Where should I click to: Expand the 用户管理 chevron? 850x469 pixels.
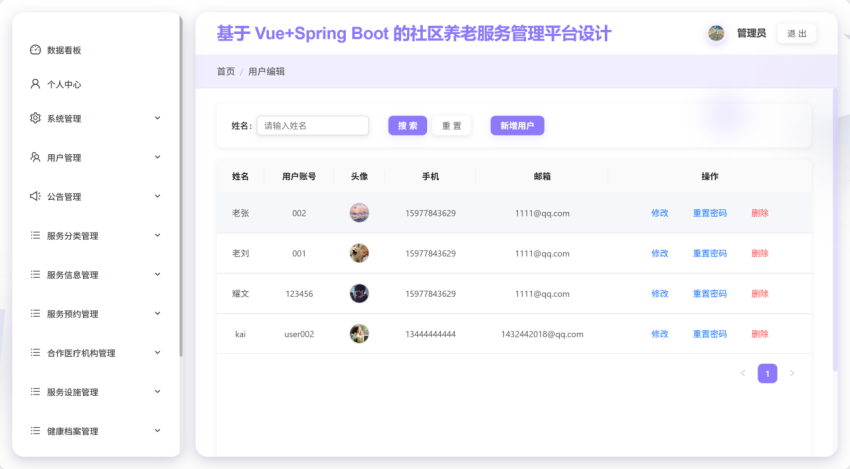157,157
